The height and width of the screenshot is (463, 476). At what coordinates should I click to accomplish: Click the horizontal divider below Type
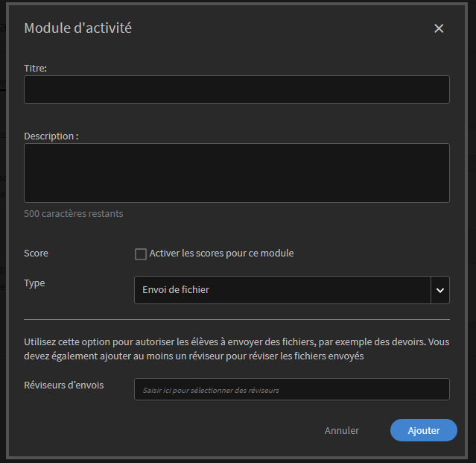[236, 319]
